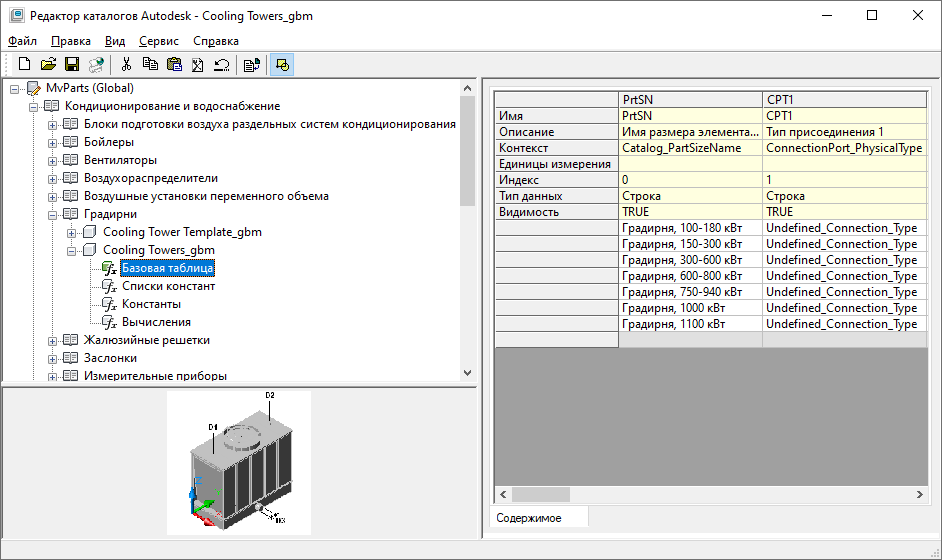942x560 pixels.
Task: Click the tree vertical scrollbar thumb
Action: [467, 150]
